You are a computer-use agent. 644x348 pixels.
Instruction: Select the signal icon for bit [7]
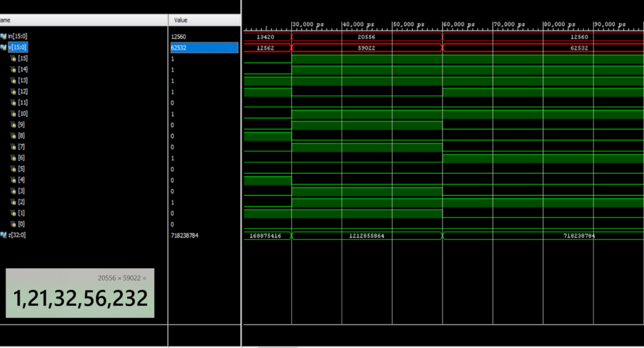point(14,147)
